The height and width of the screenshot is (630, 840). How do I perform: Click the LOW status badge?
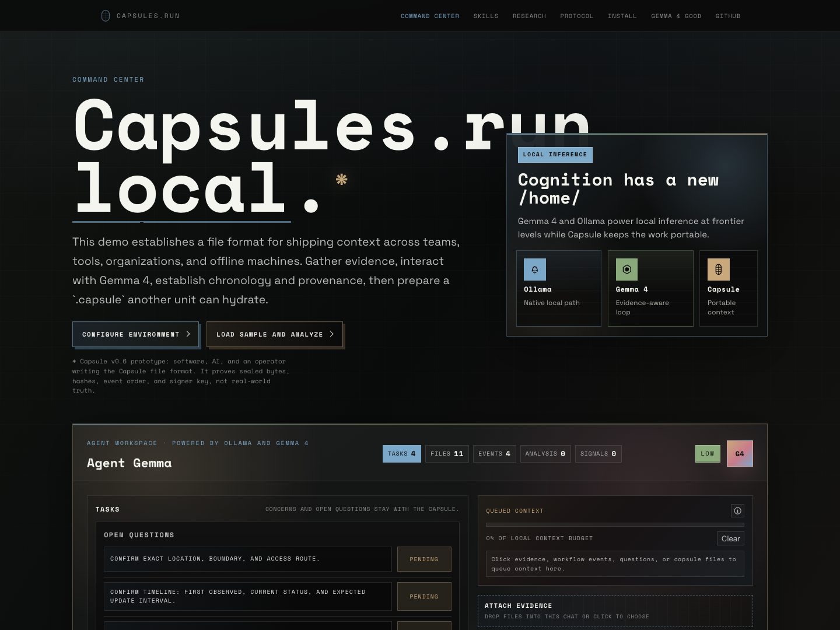tap(708, 454)
